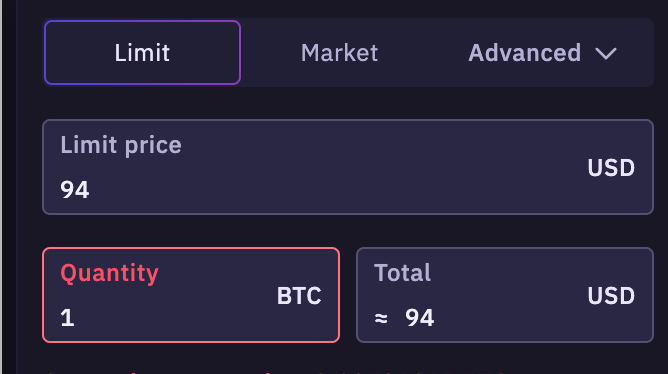Click the USD unit in Limit price
This screenshot has height=374, width=668.
coord(611,167)
